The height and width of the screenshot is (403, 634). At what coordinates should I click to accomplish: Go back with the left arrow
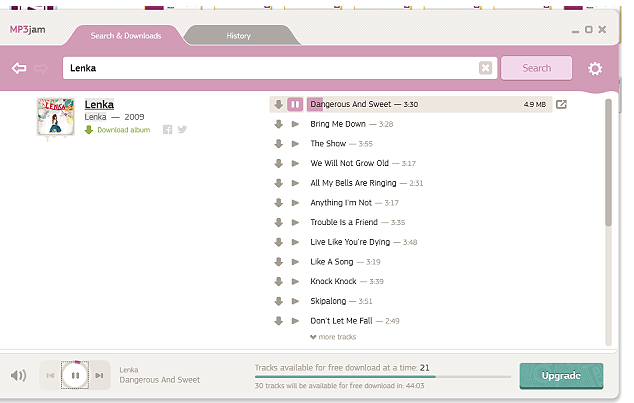coord(19,68)
